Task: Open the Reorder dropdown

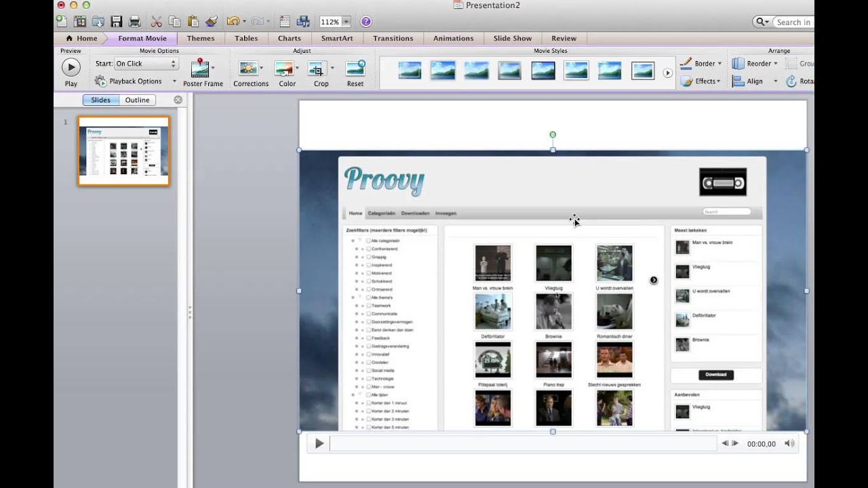Action: coord(755,64)
